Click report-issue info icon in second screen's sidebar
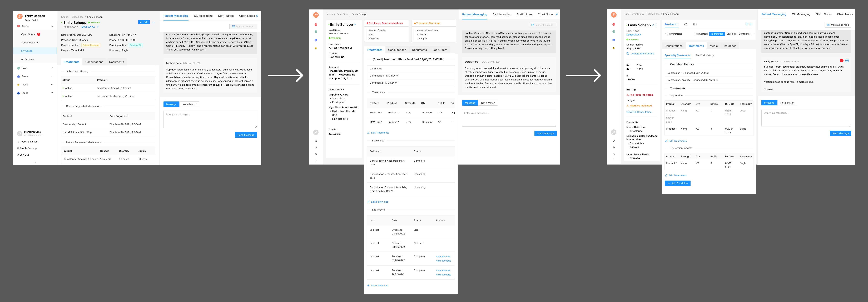Image resolution: width=868 pixels, height=302 pixels. click(316, 141)
